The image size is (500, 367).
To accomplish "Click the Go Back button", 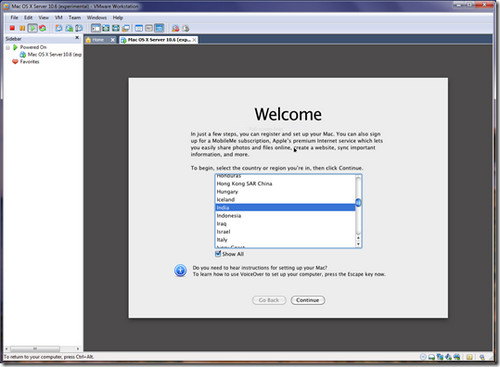I will pyautogui.click(x=269, y=300).
